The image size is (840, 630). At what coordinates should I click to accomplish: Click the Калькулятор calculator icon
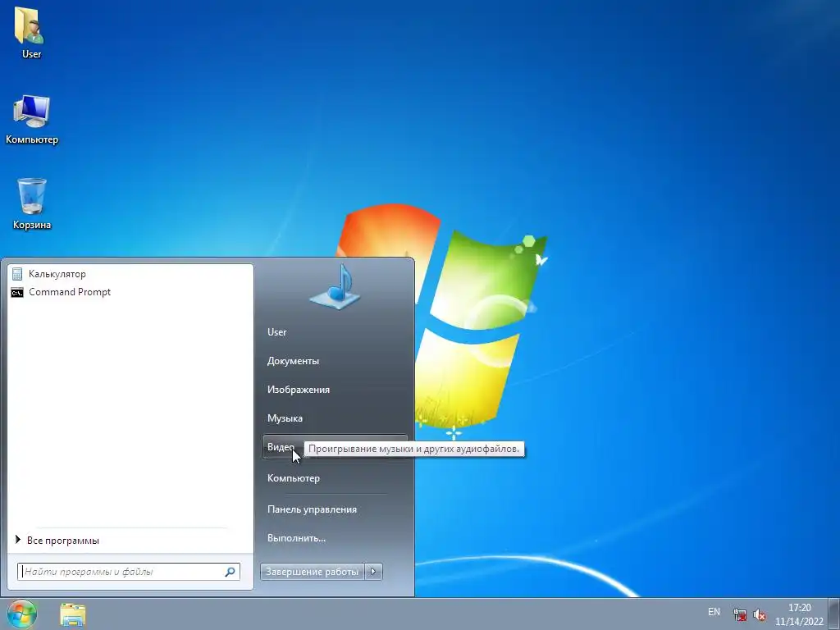coord(17,274)
